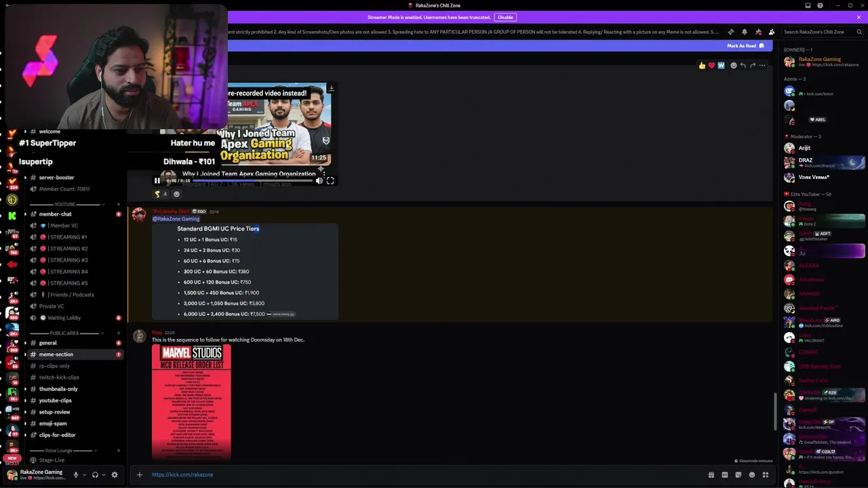
Task: Send a gift via gift icon
Action: coord(711,475)
